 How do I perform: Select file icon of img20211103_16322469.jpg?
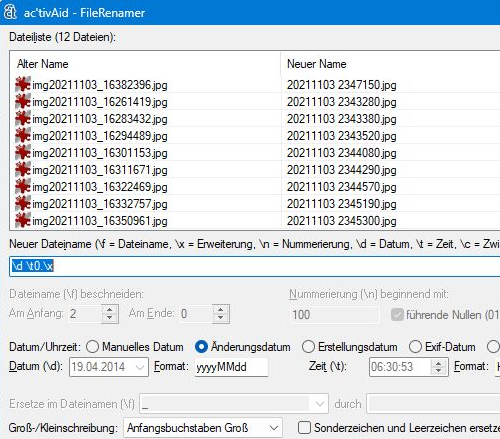[x=23, y=186]
